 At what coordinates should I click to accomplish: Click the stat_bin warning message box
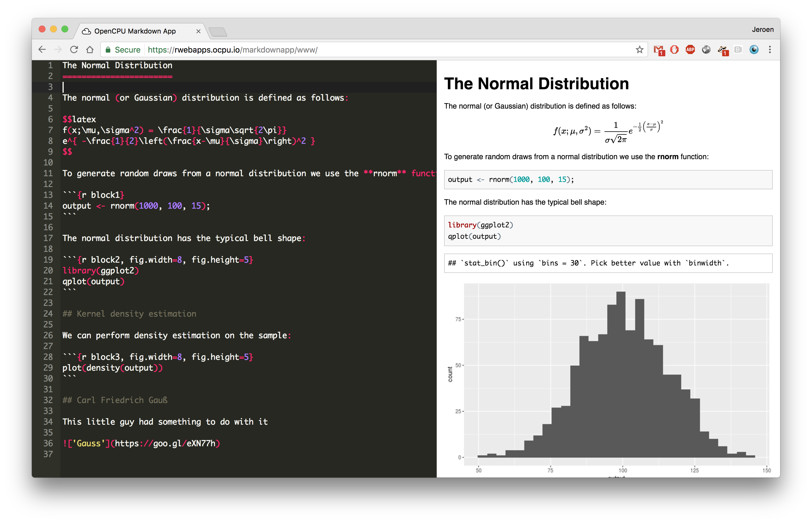click(x=608, y=263)
